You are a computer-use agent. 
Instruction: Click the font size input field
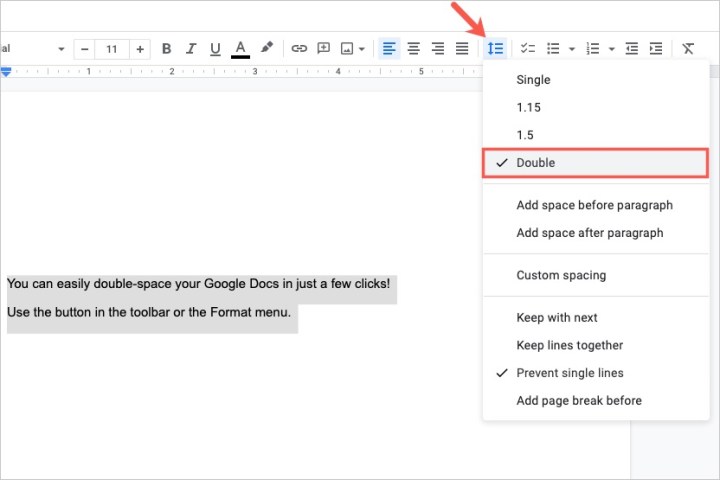(112, 48)
